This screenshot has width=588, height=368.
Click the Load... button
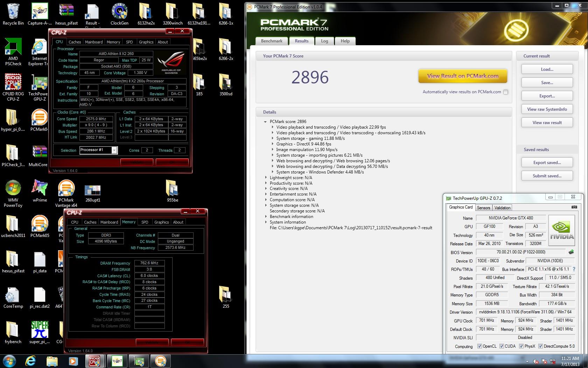547,69
